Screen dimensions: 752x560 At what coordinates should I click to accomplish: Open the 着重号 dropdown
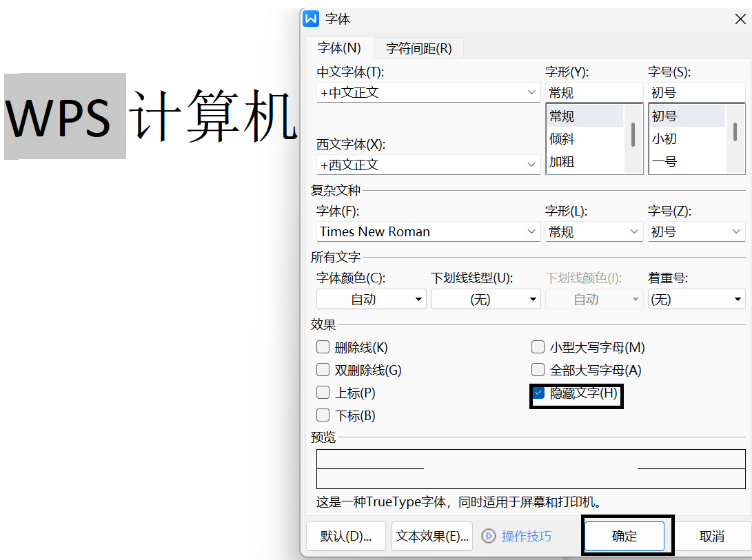(x=696, y=299)
